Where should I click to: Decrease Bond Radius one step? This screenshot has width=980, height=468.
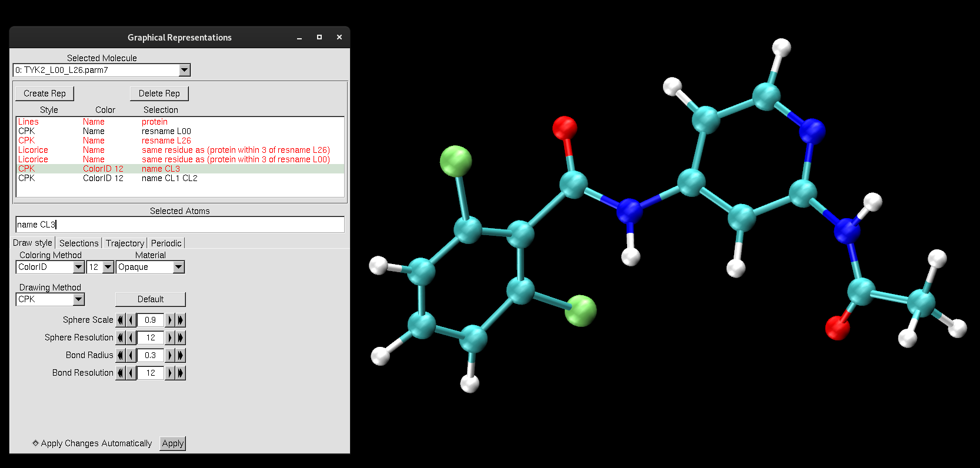[131, 355]
